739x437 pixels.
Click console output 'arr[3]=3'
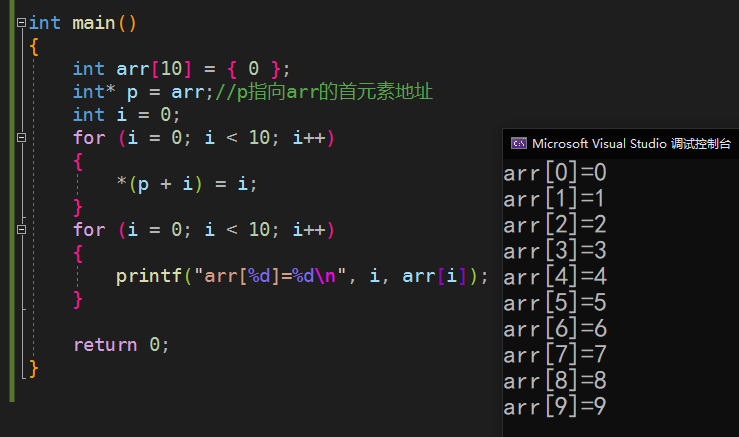pyautogui.click(x=555, y=250)
